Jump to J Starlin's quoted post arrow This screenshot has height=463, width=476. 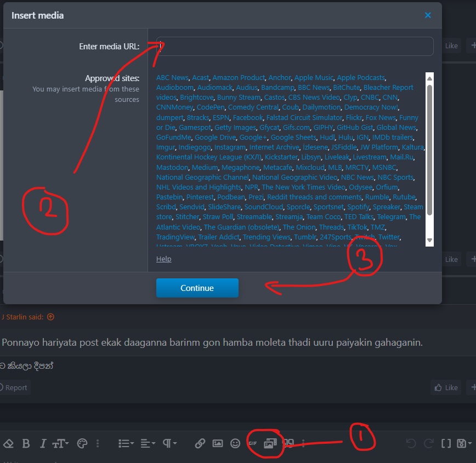pyautogui.click(x=50, y=317)
